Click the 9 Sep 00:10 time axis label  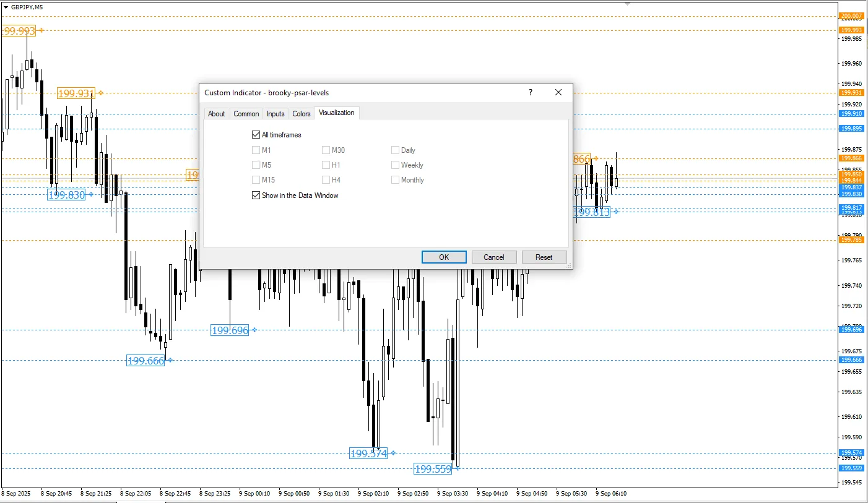pos(255,494)
